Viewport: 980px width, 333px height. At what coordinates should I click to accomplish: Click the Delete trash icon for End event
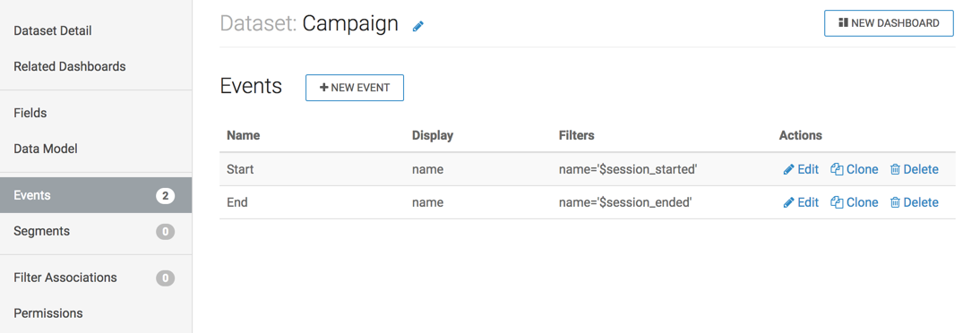pyautogui.click(x=895, y=202)
